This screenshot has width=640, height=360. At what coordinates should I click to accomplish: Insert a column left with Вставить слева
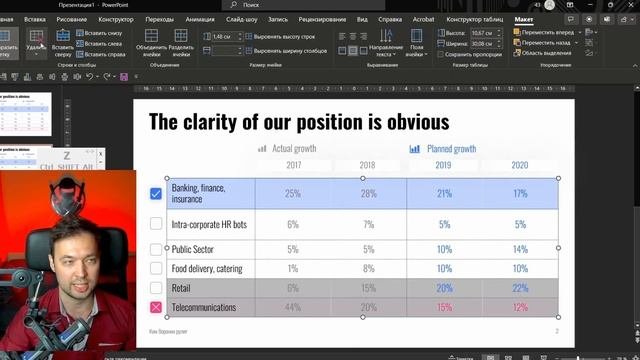tap(99, 44)
